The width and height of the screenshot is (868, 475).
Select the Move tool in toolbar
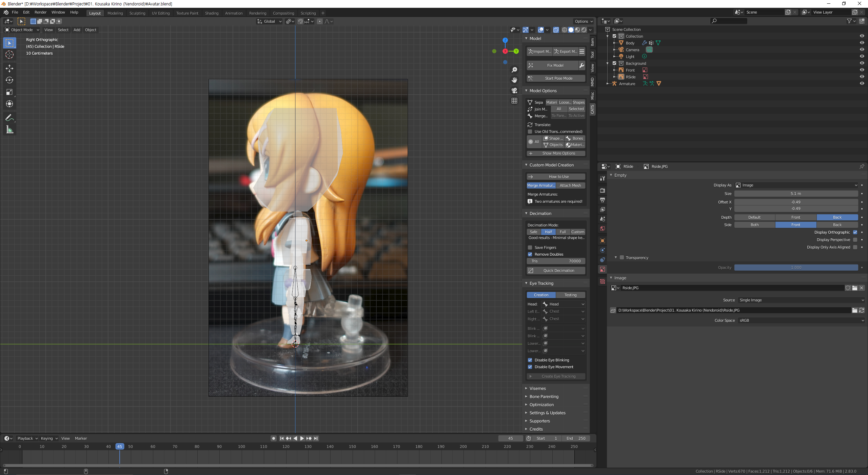9,68
